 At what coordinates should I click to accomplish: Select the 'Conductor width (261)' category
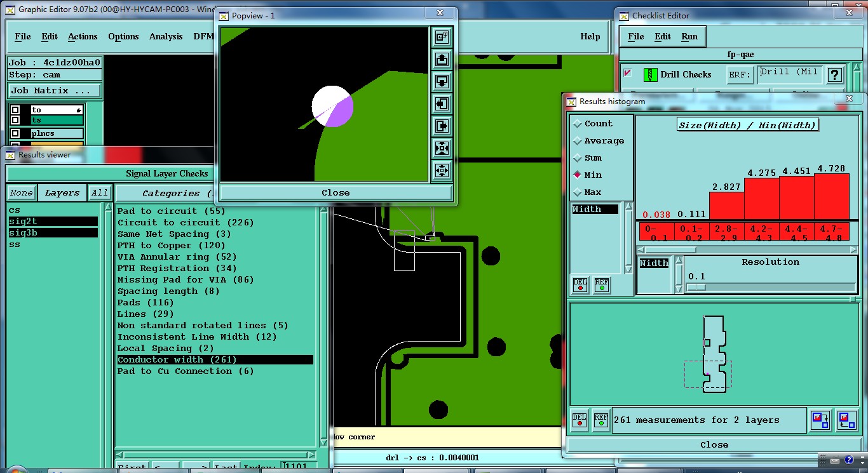click(x=215, y=359)
